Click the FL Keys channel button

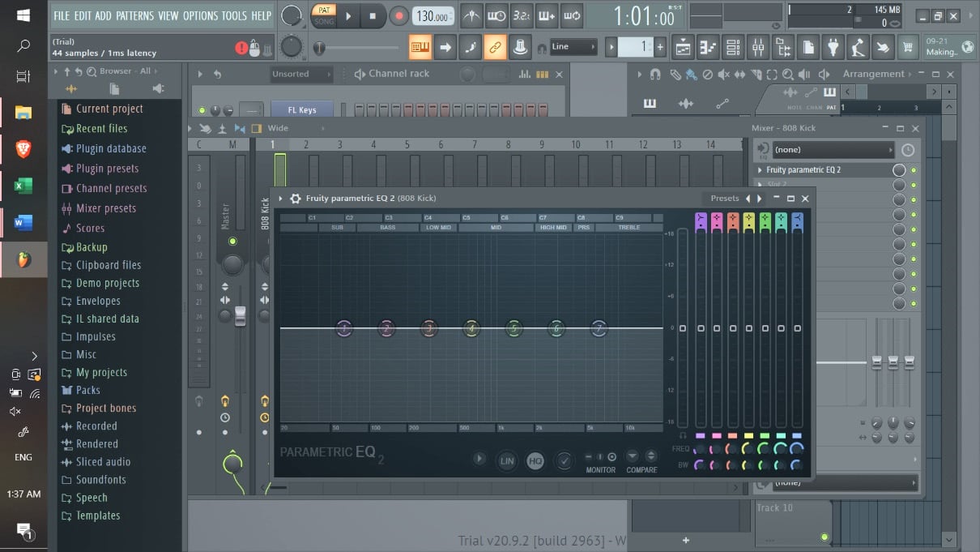click(302, 110)
